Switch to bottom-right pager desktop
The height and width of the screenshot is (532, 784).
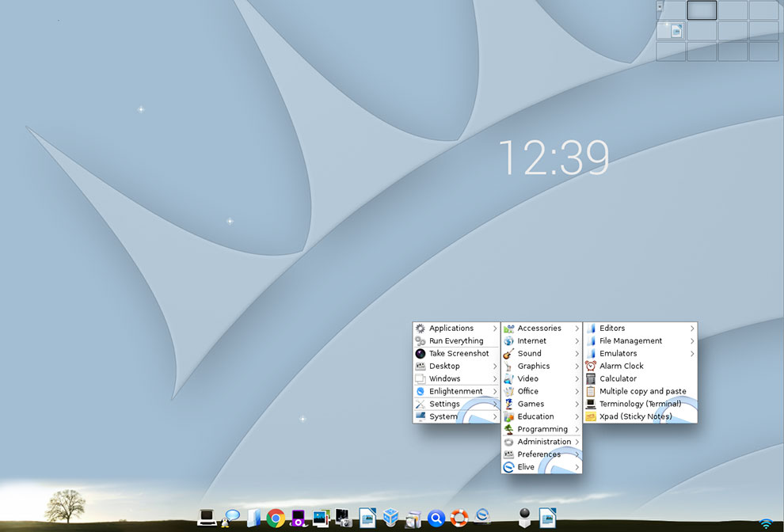[x=763, y=51]
